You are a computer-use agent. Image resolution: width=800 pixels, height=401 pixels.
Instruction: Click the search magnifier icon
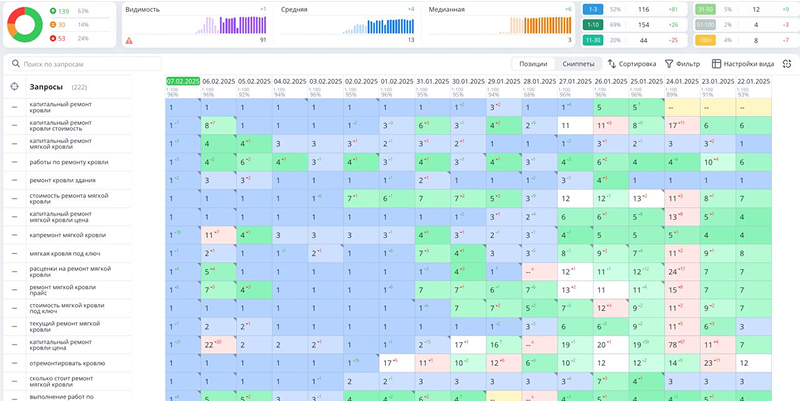(16, 64)
